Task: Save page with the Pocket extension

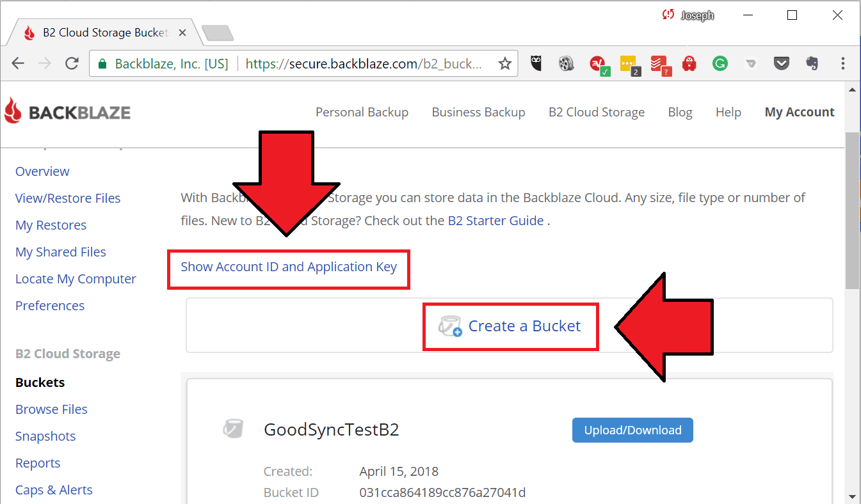Action: [x=781, y=63]
